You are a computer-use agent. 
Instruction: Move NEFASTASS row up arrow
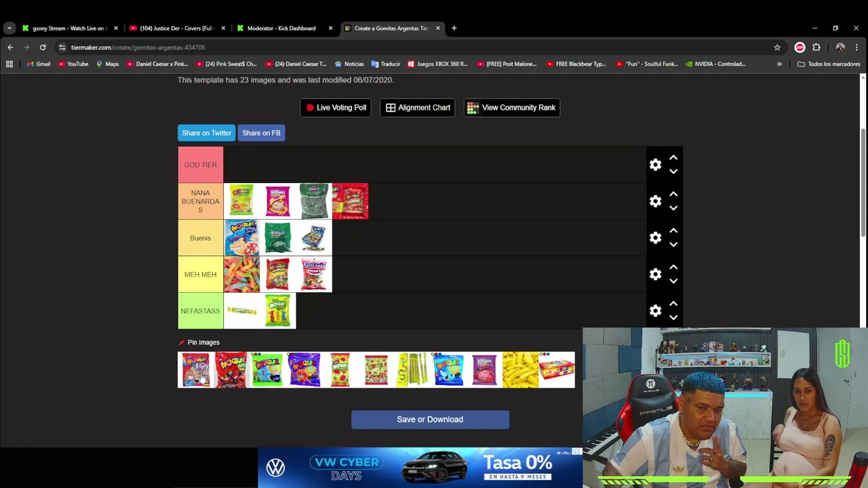pos(673,304)
